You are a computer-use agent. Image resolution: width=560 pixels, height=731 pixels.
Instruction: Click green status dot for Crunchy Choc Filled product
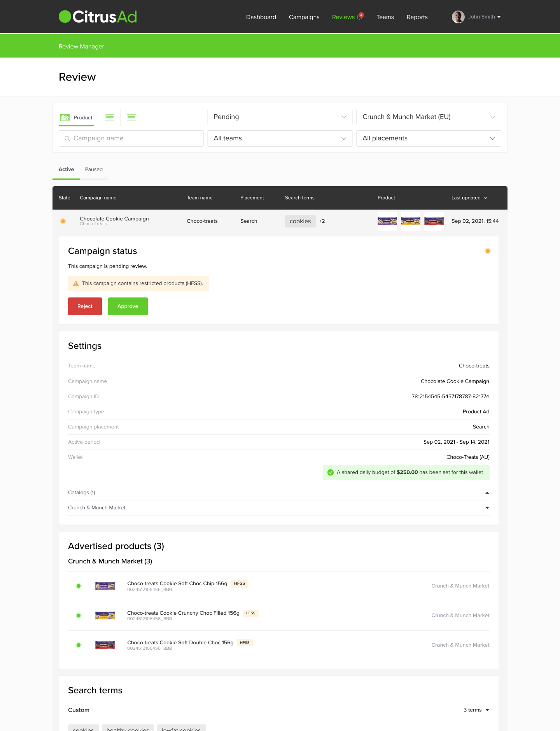(79, 616)
